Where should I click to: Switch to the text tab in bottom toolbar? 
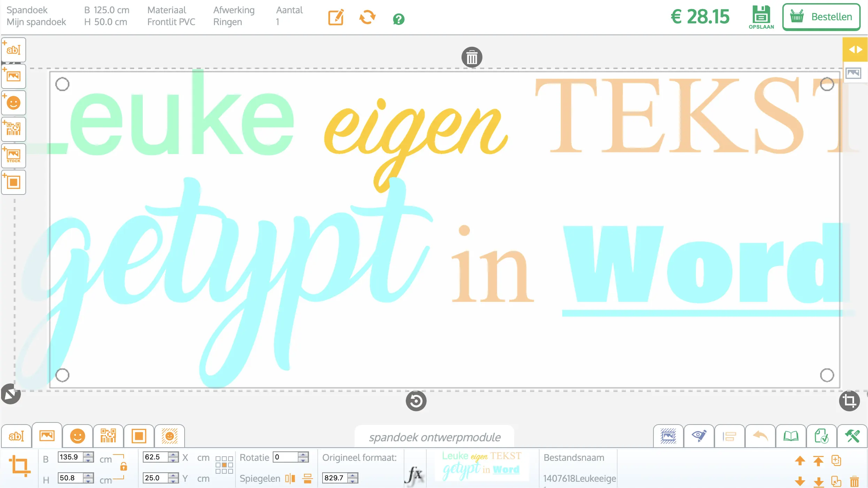16,436
